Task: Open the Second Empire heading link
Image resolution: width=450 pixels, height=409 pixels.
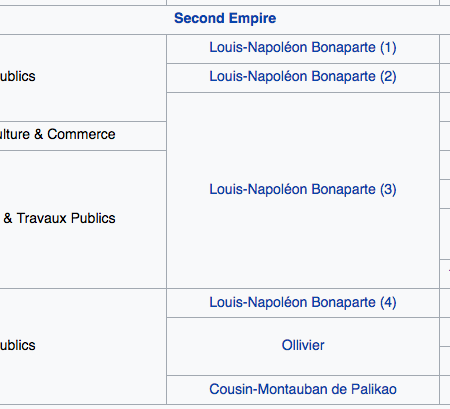Action: (x=225, y=18)
